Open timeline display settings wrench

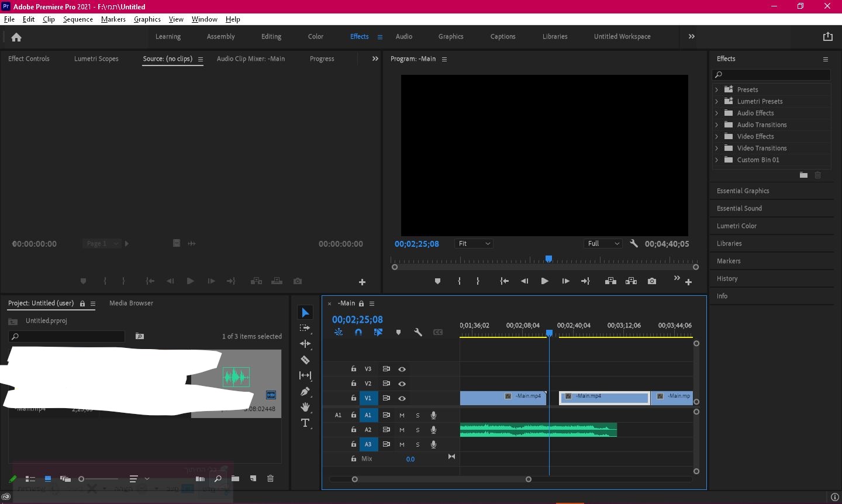click(x=418, y=332)
